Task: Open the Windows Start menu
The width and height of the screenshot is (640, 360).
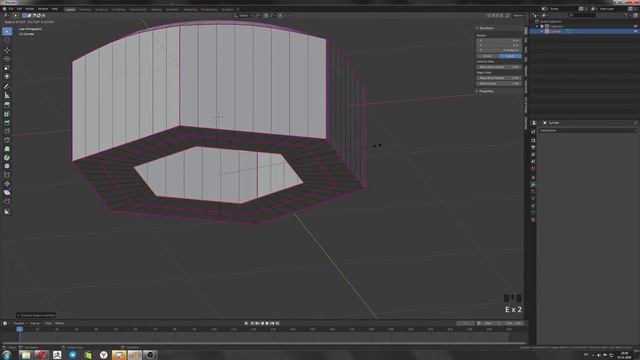Action: point(7,355)
